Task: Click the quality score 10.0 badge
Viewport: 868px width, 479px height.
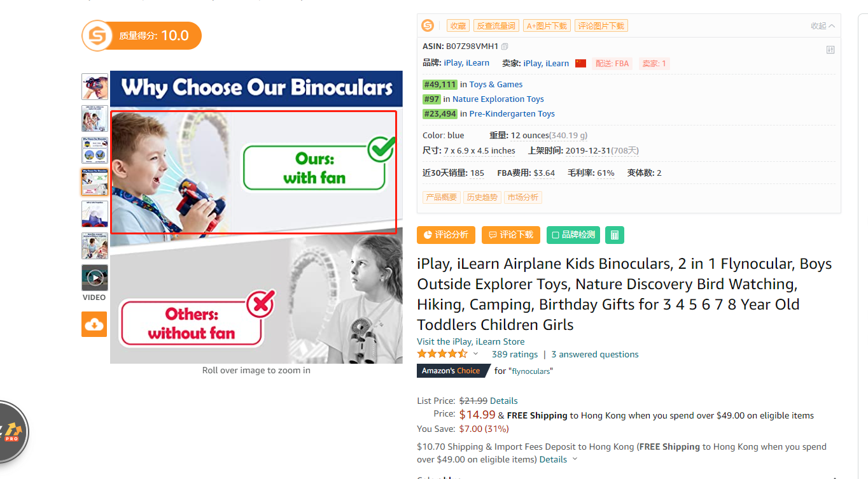Action: [x=141, y=36]
